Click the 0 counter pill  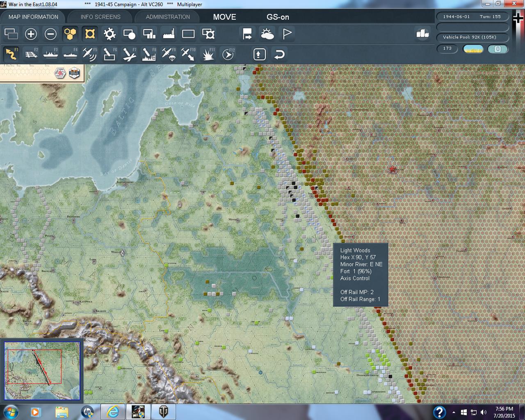point(498,49)
